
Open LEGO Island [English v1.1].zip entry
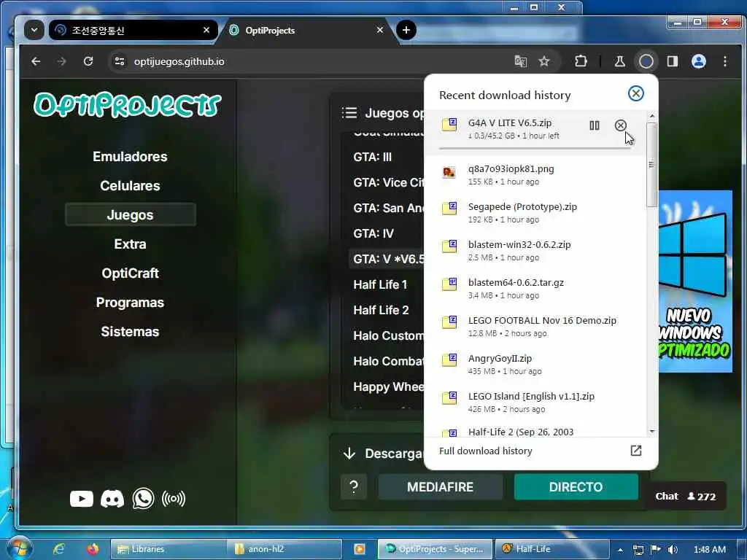pos(535,402)
